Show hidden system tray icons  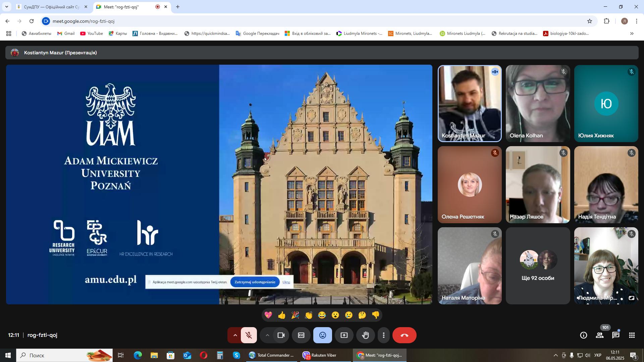point(555,355)
